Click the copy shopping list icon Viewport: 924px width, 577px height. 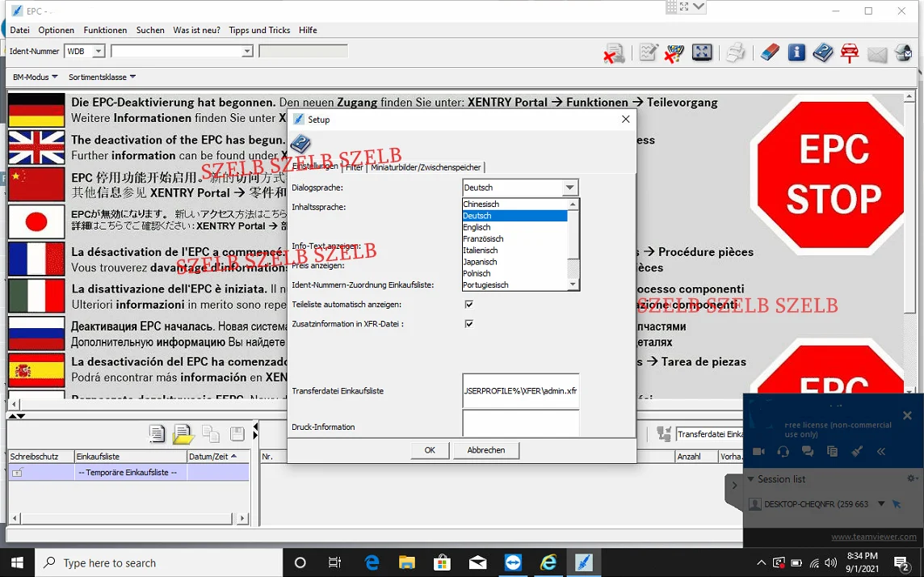tap(210, 434)
